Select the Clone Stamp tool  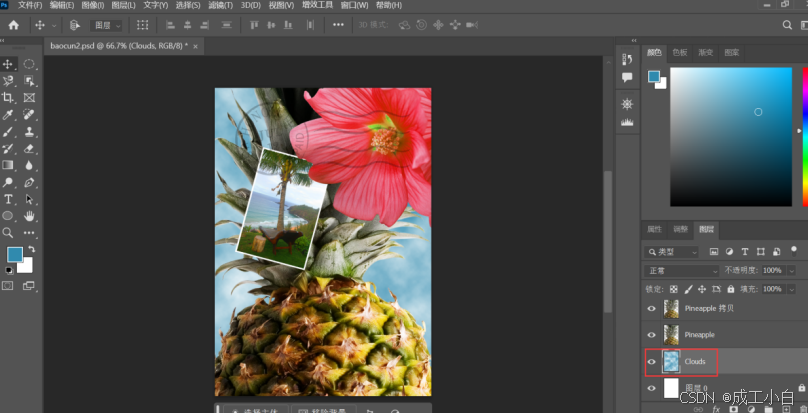tap(29, 131)
